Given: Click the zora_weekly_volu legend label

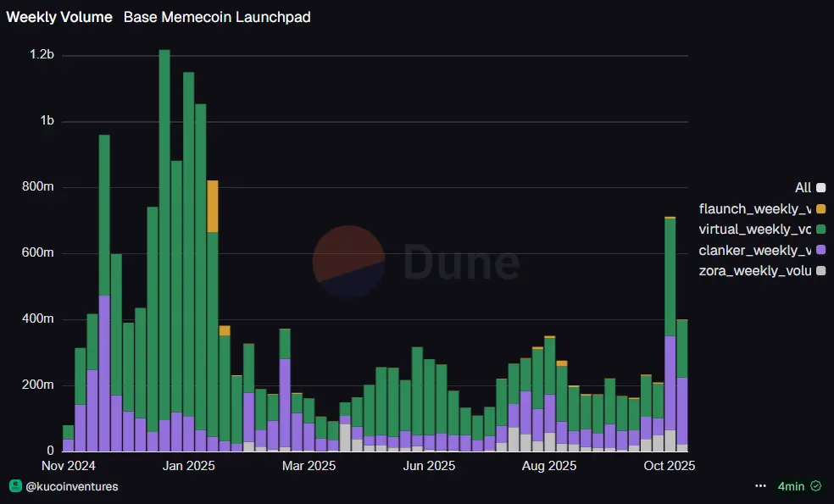Looking at the screenshot, I should click(x=754, y=271).
